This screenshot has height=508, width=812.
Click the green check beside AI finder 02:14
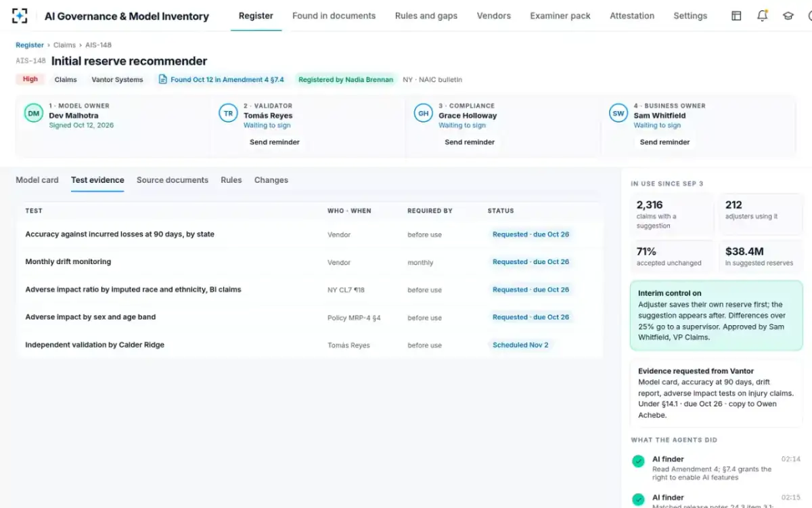(x=638, y=461)
